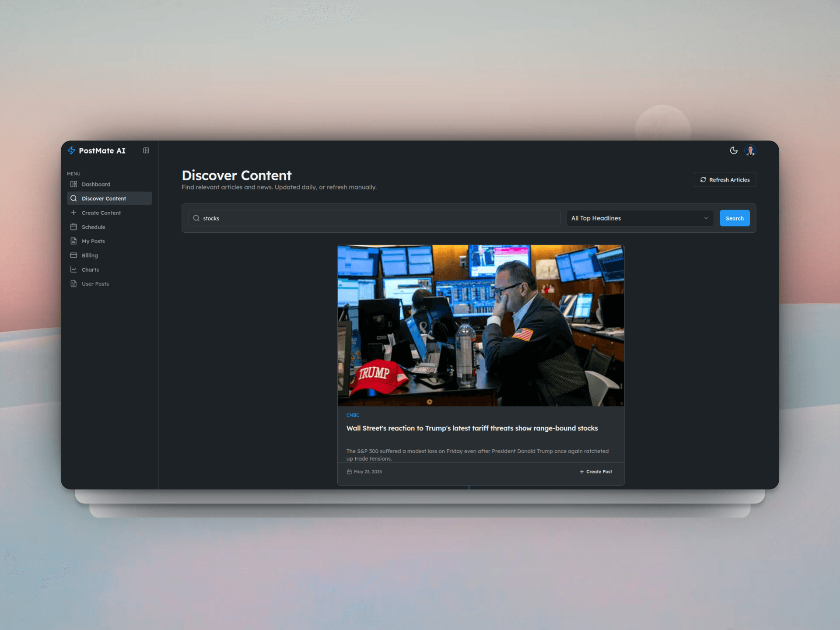
Task: Click the search field magnifier icon
Action: pyautogui.click(x=196, y=218)
